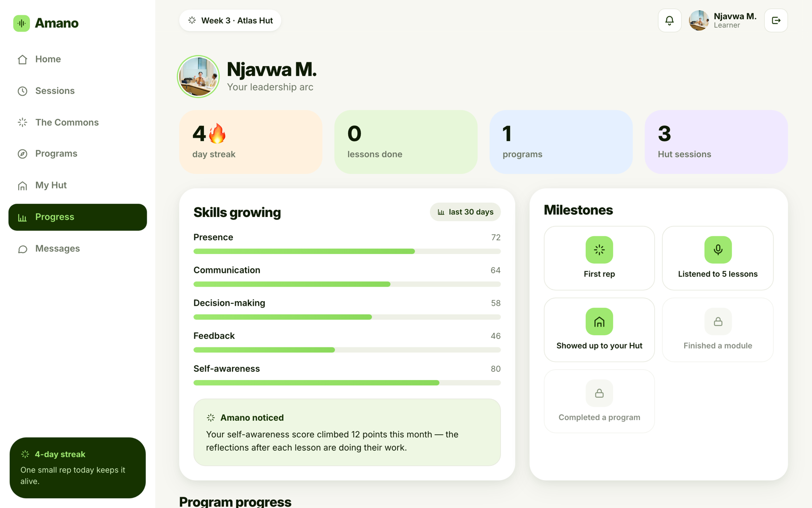Open the lessons done stat card
Image resolution: width=812 pixels, height=508 pixels.
tap(406, 142)
